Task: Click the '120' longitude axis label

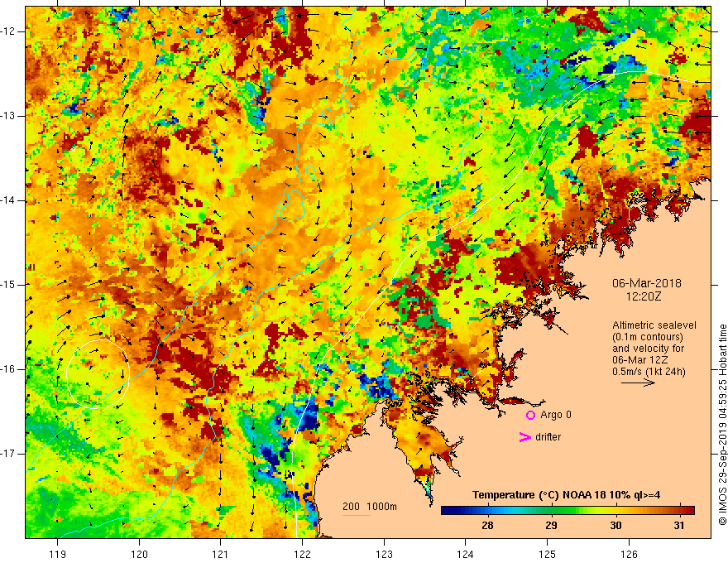Action: pyautogui.click(x=139, y=554)
